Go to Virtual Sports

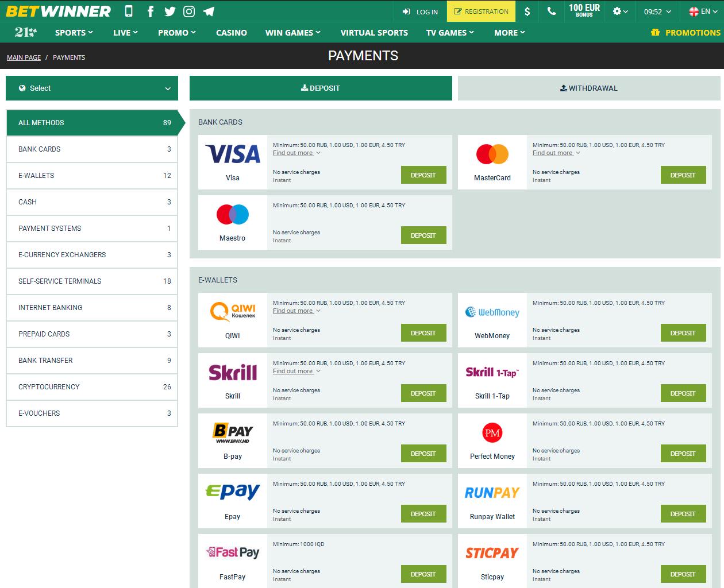coord(374,33)
